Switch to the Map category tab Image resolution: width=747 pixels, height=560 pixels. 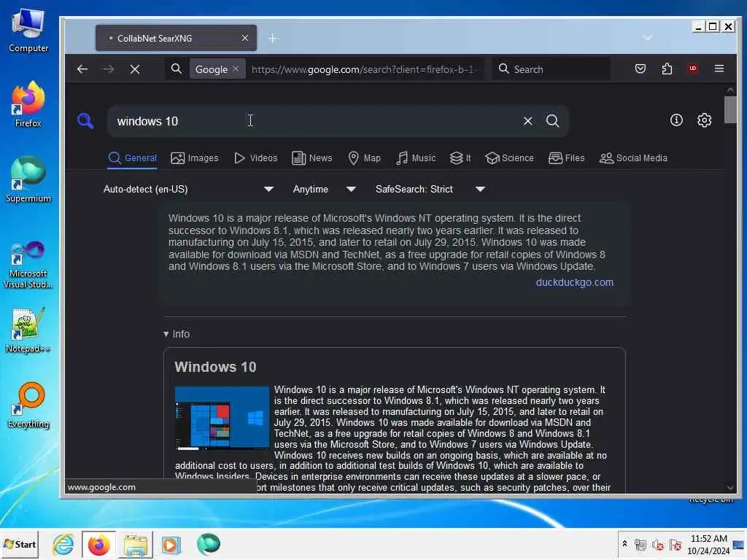365,158
